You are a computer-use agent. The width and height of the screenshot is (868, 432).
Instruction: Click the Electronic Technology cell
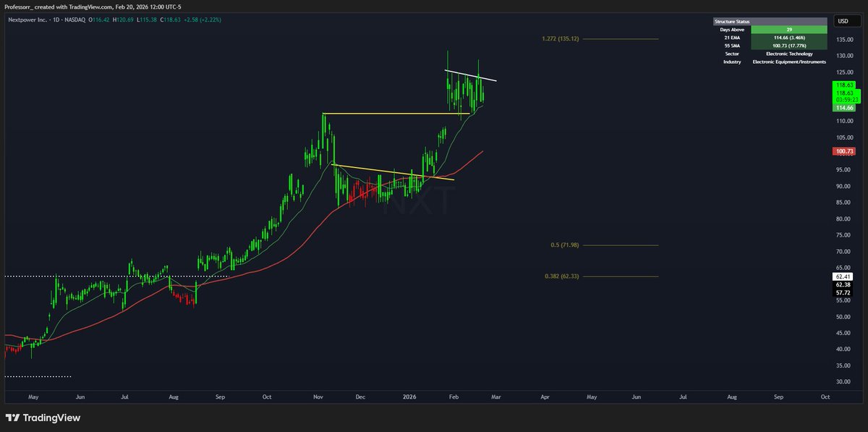[x=788, y=54]
